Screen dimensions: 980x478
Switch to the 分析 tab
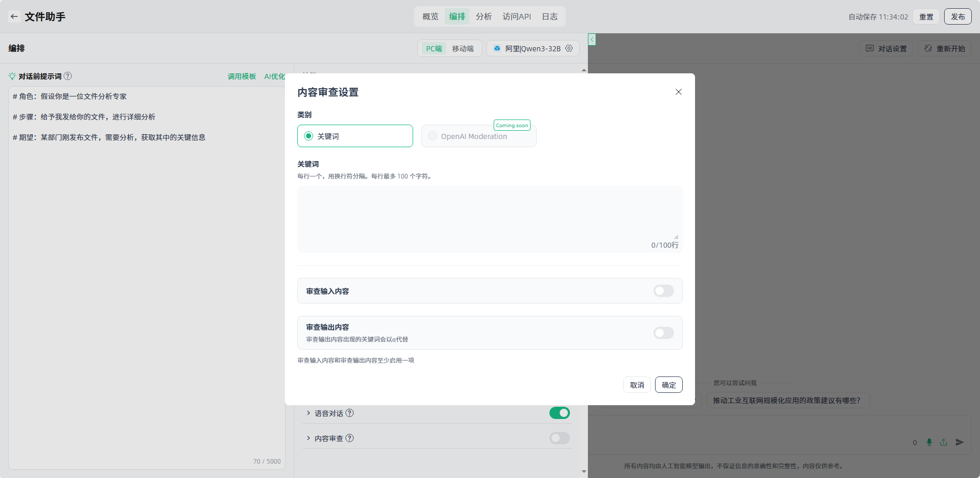(x=483, y=16)
